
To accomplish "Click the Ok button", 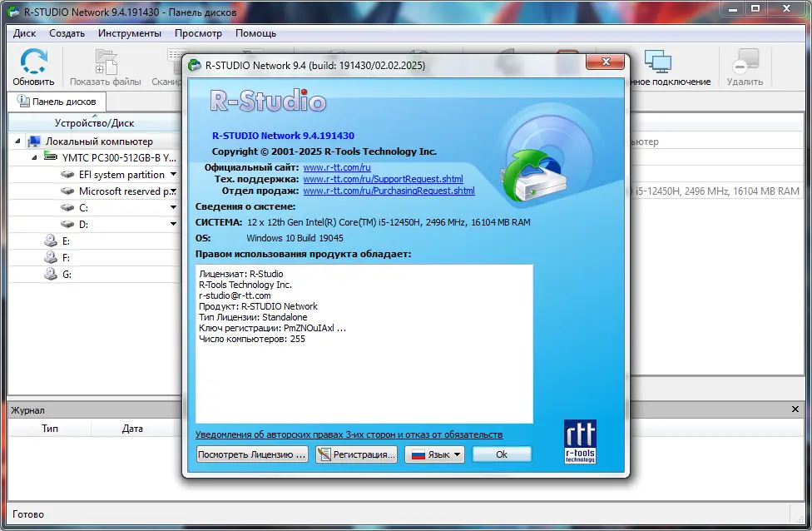I will point(502,454).
